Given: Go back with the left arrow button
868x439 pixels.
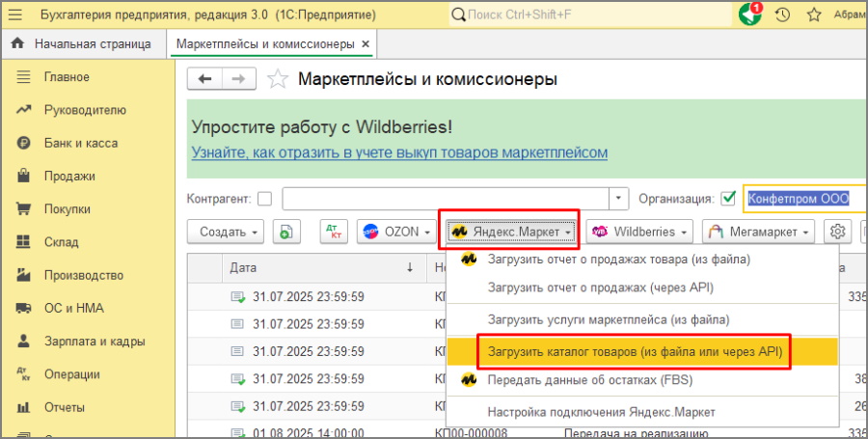Looking at the screenshot, I should click(x=204, y=79).
